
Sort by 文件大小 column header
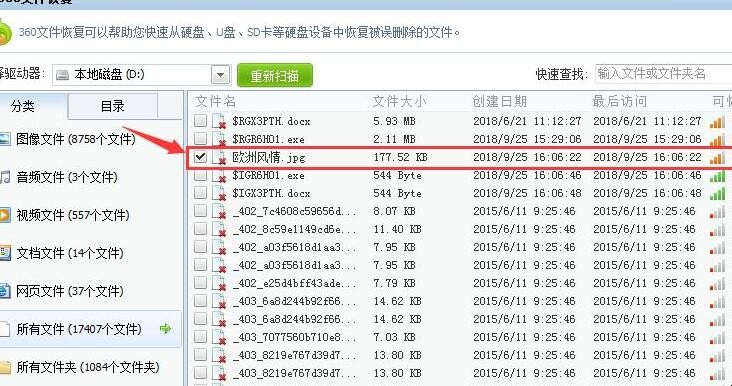coord(399,101)
